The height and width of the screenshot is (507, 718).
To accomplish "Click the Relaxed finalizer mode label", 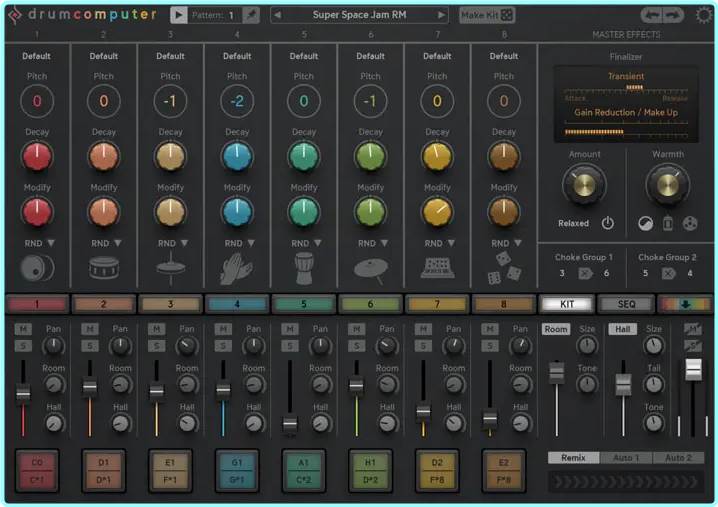I will pyautogui.click(x=573, y=224).
